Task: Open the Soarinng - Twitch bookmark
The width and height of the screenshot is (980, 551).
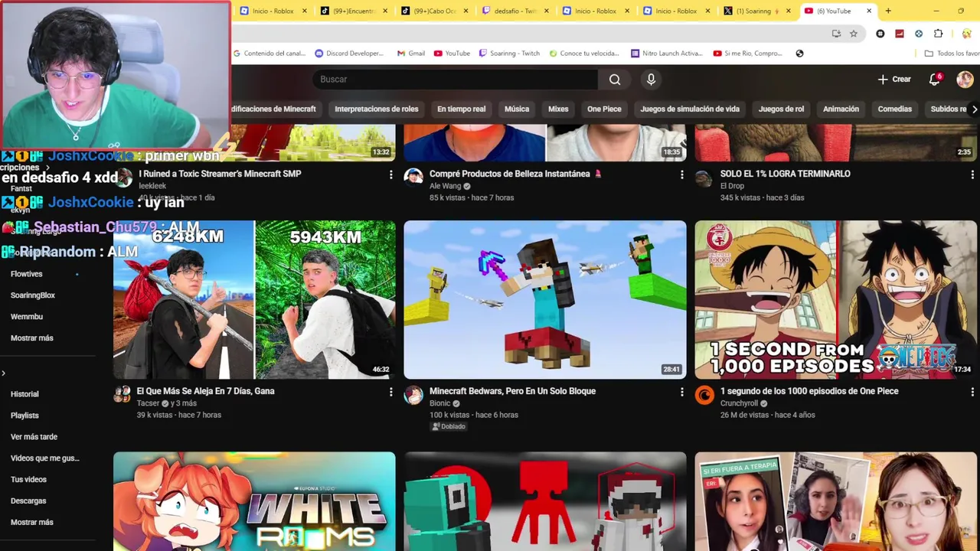Action: (509, 54)
